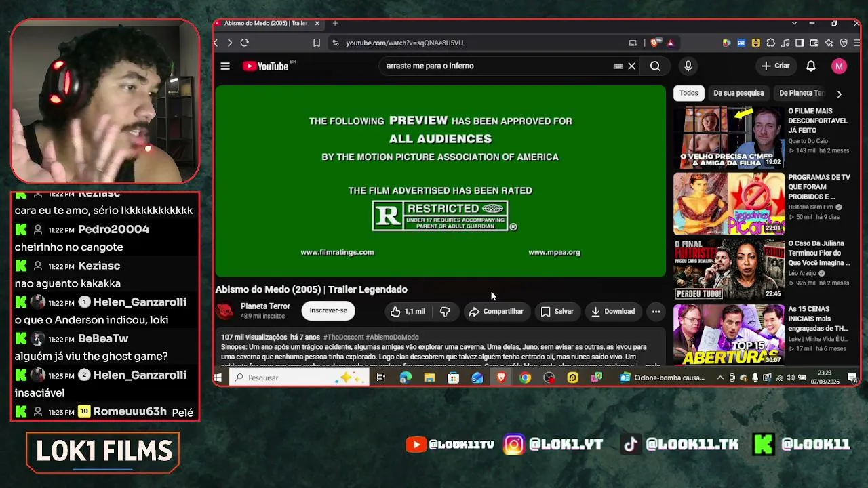Open O Caso Da Juliana video thumbnail
This screenshot has width=868, height=488.
(729, 269)
